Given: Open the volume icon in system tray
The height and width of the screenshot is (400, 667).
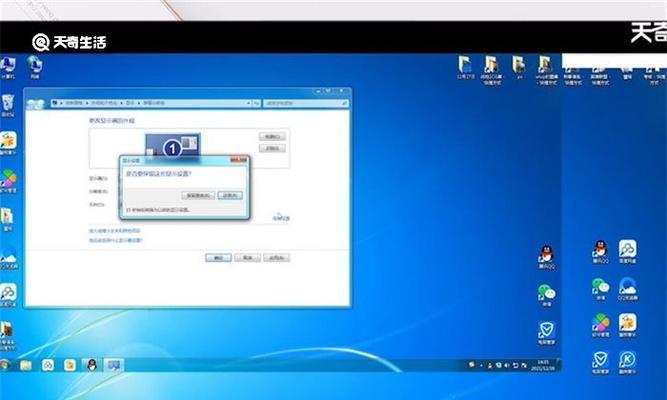Looking at the screenshot, I should (507, 365).
